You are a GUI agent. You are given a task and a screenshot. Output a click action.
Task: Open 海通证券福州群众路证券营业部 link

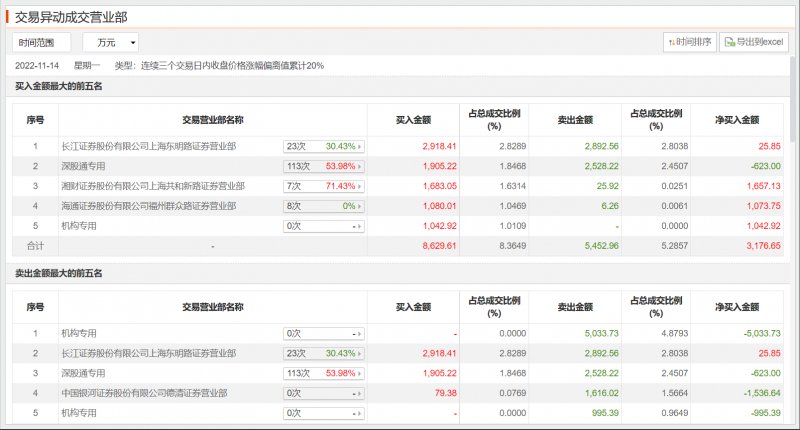click(x=148, y=206)
